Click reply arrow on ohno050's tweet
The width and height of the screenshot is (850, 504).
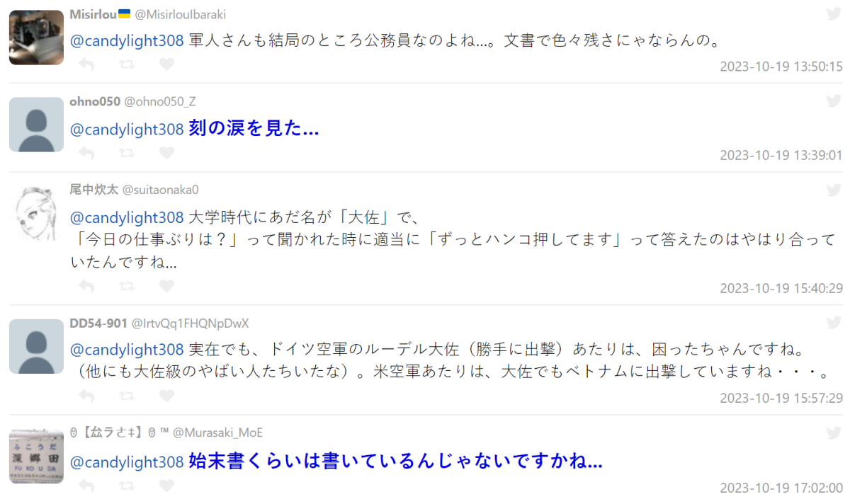[x=86, y=153]
